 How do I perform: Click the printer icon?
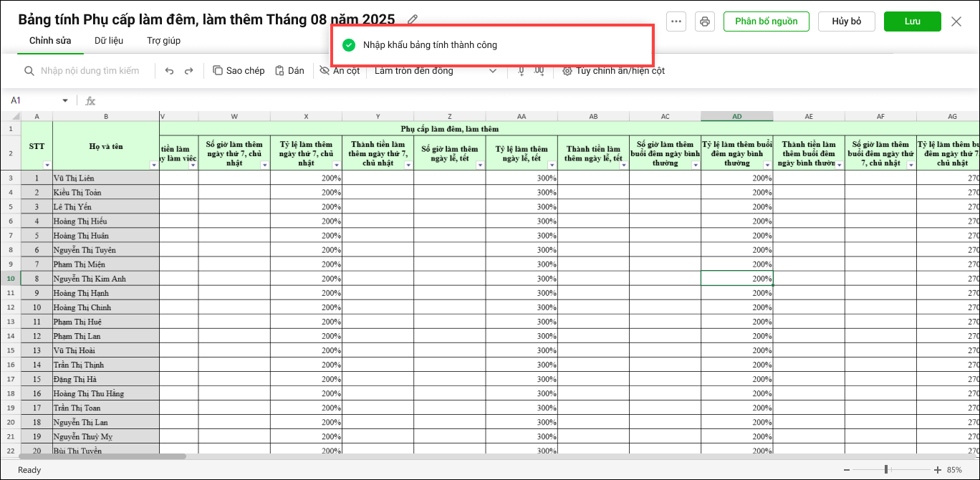click(x=705, y=21)
